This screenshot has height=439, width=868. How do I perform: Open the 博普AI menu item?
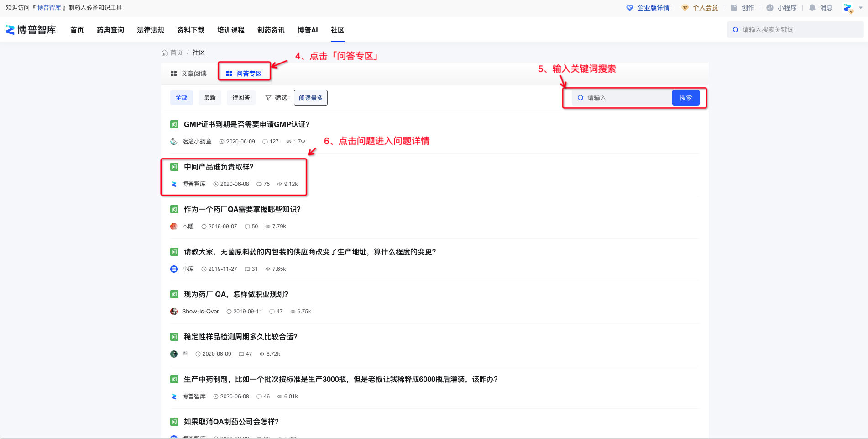[x=308, y=30]
